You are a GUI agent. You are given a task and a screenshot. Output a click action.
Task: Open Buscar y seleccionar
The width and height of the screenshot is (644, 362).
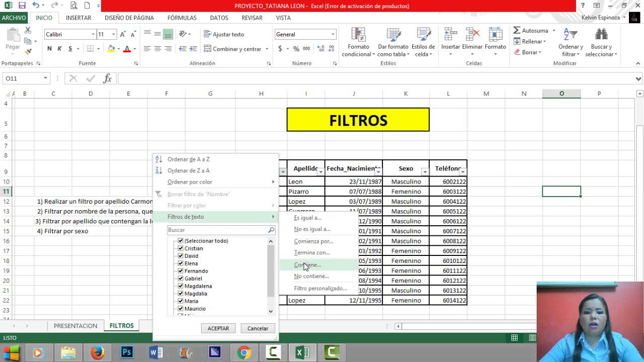coord(601,42)
